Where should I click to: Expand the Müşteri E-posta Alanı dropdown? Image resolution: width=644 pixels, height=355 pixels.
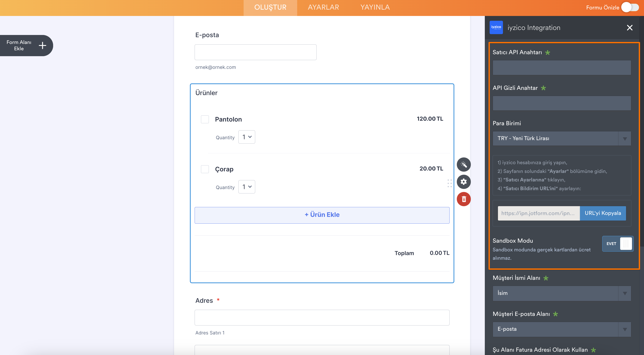(562, 329)
